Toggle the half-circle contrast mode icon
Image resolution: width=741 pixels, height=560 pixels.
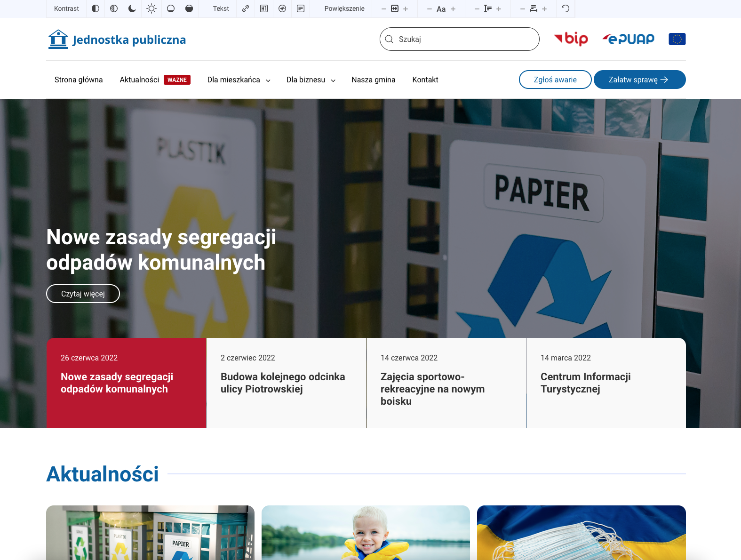pyautogui.click(x=96, y=8)
